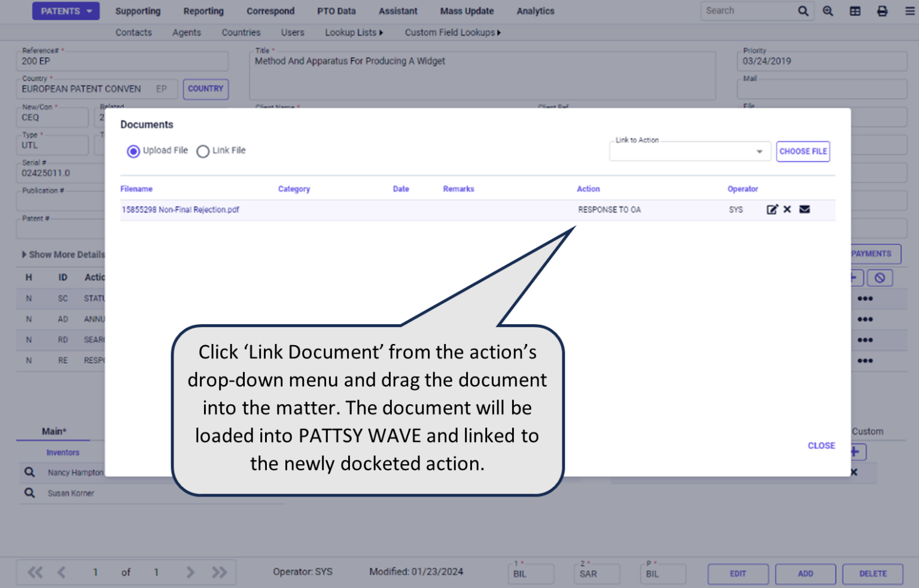Open the Reporting menu
The height and width of the screenshot is (588, 919).
(203, 11)
